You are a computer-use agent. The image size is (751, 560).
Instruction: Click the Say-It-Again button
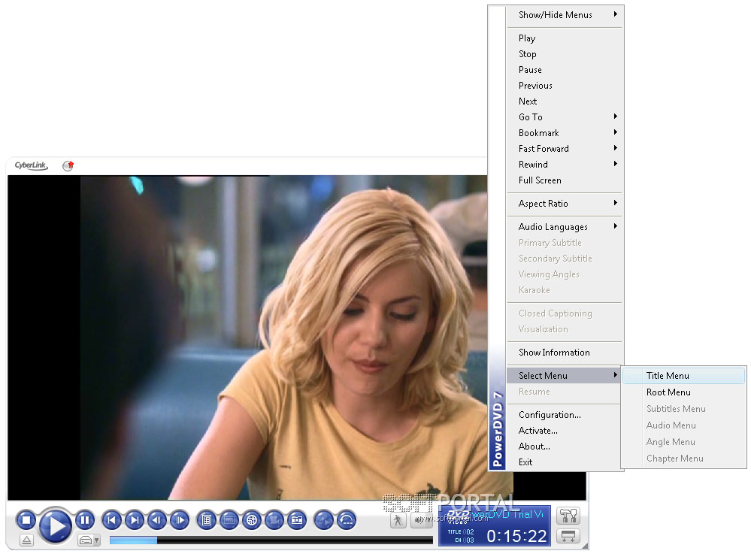pos(324,519)
